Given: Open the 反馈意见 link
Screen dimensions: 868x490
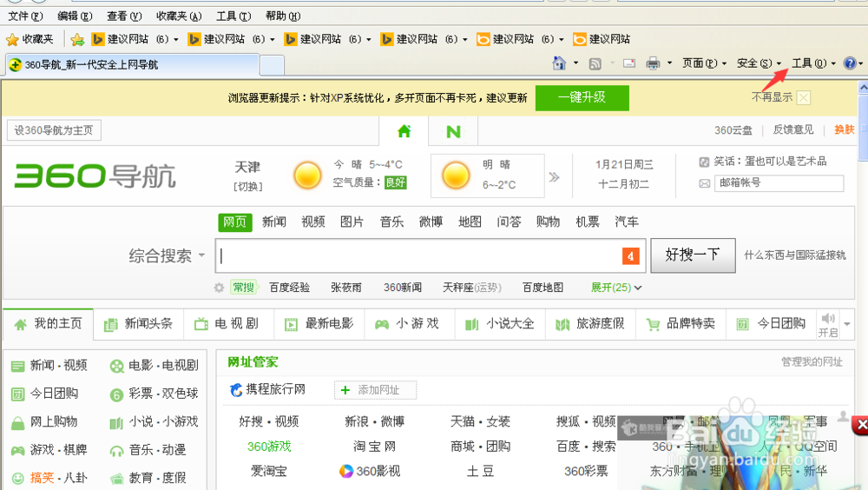Looking at the screenshot, I should [x=793, y=129].
